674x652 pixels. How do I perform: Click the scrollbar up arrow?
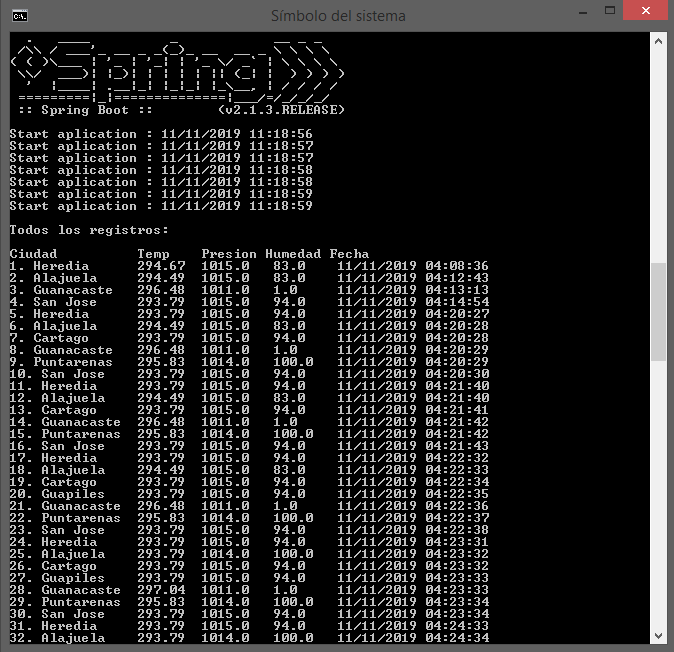[x=658, y=41]
